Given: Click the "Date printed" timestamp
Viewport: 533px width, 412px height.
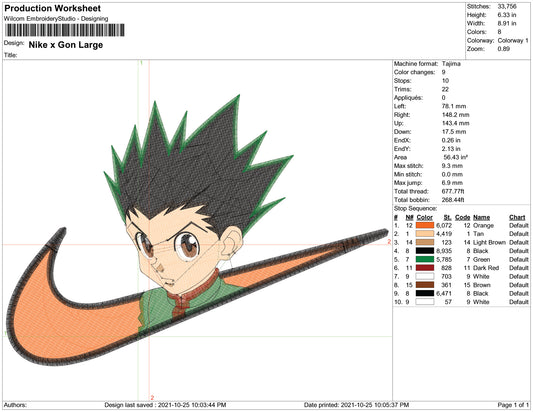Looking at the screenshot, I should click(x=357, y=405).
